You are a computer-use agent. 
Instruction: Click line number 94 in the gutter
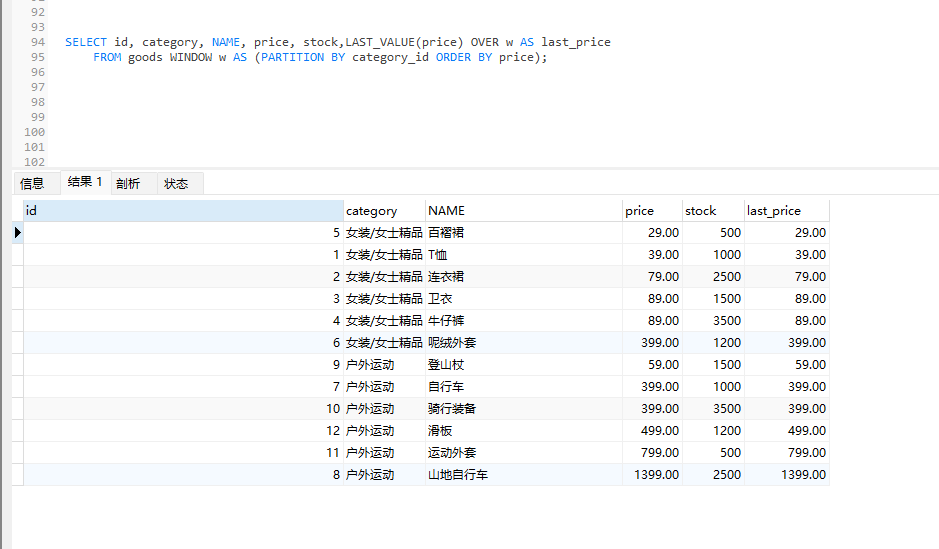click(x=38, y=42)
